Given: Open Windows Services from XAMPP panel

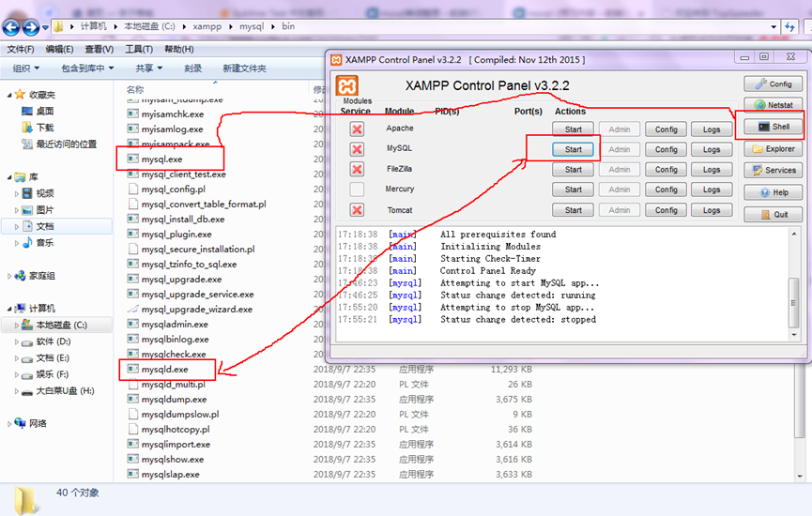Looking at the screenshot, I should coord(774,170).
